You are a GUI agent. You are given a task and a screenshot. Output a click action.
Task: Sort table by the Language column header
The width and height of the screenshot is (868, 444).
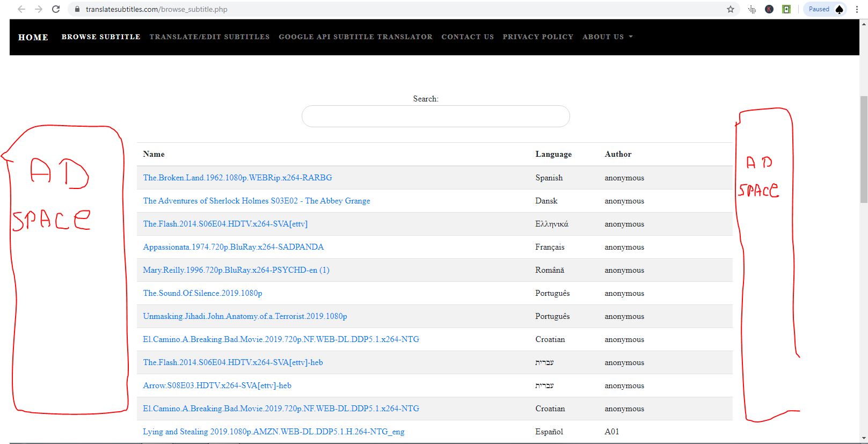pos(553,154)
